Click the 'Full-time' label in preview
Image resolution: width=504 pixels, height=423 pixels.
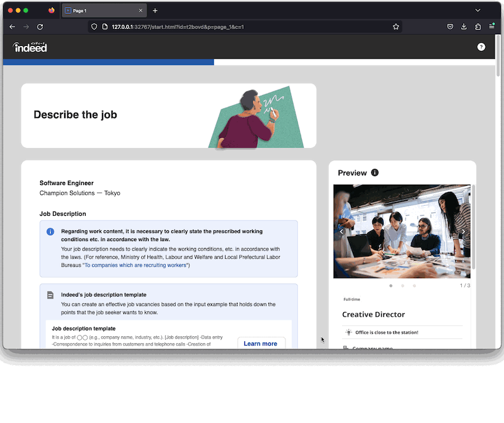[352, 300]
